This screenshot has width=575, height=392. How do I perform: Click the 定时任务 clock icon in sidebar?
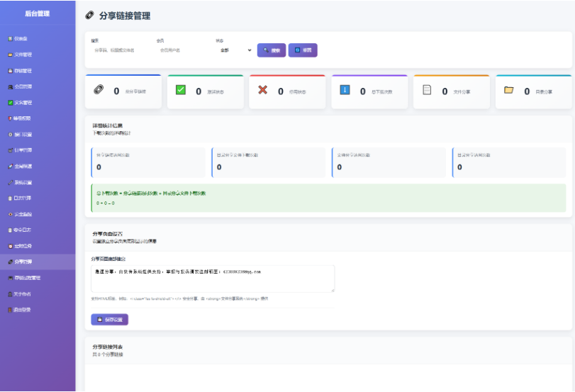click(x=9, y=246)
